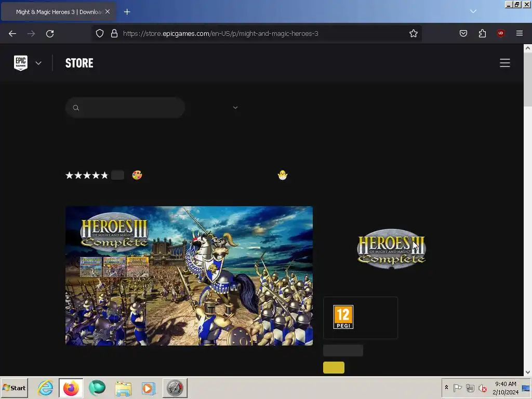Click the store search field

click(x=125, y=108)
